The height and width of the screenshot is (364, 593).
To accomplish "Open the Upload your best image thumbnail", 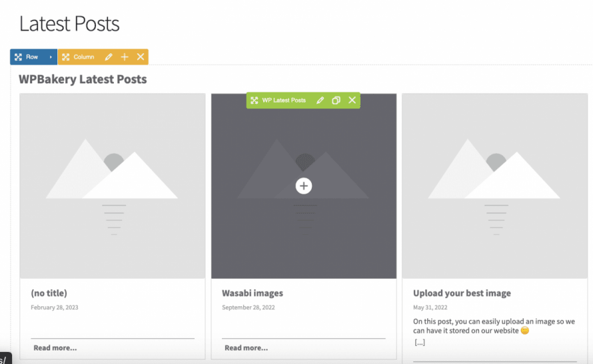I will 494,186.
